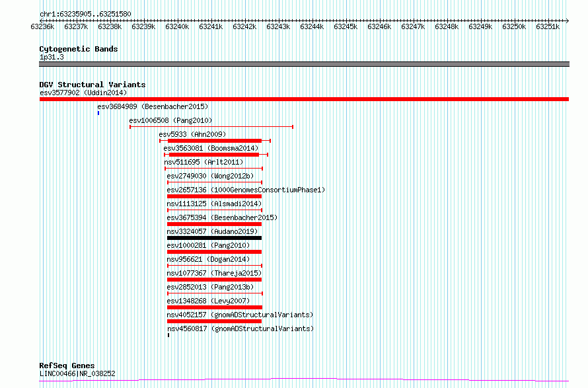
Task: Open nsv3324057 (Audano2019) label
Action: tap(212, 231)
